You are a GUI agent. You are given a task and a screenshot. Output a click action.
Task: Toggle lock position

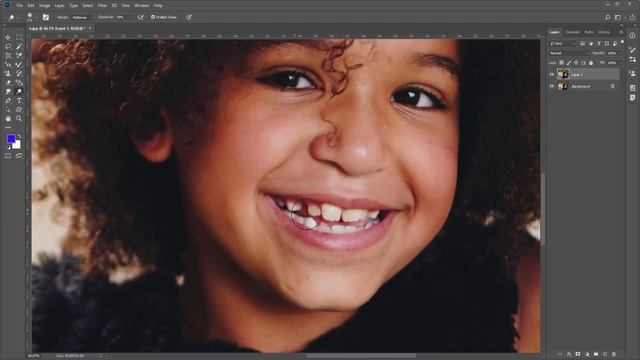576,63
